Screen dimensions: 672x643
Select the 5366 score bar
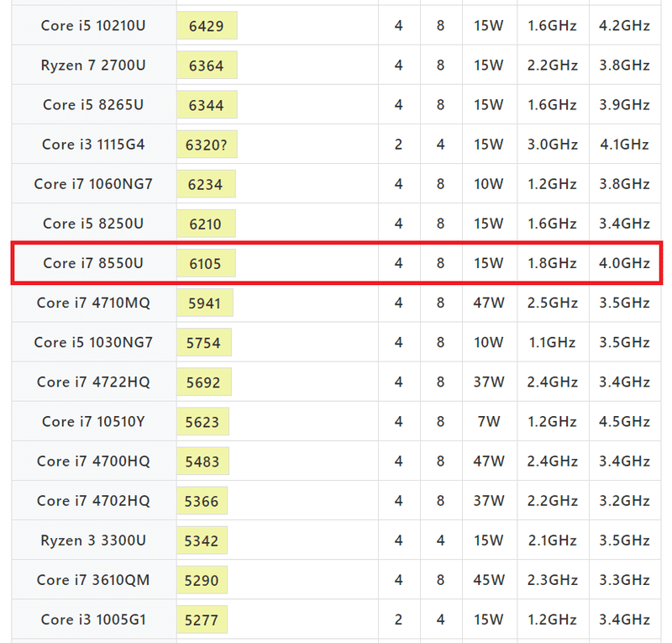click(x=202, y=501)
